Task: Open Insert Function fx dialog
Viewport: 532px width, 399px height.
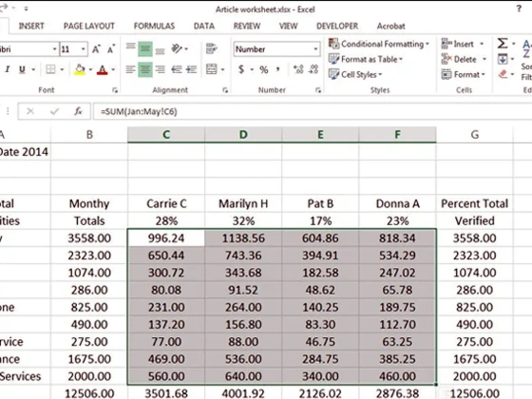Action: (x=78, y=111)
